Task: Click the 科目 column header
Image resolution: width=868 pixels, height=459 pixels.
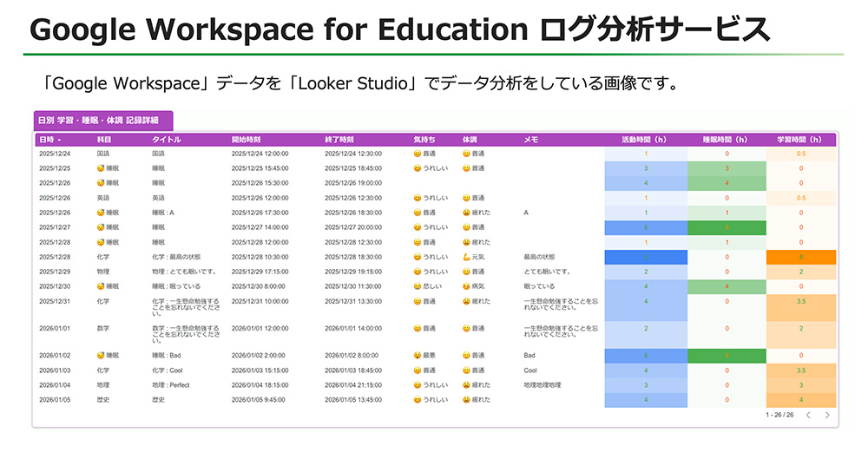Action: click(x=104, y=139)
